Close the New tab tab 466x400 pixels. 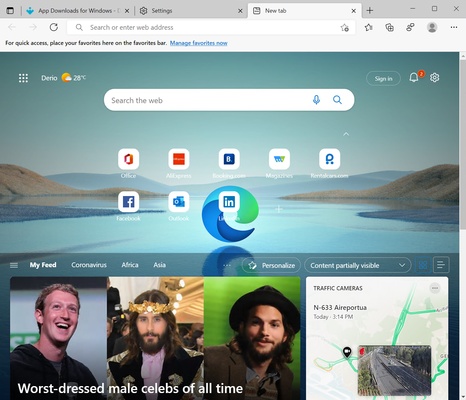[354, 11]
